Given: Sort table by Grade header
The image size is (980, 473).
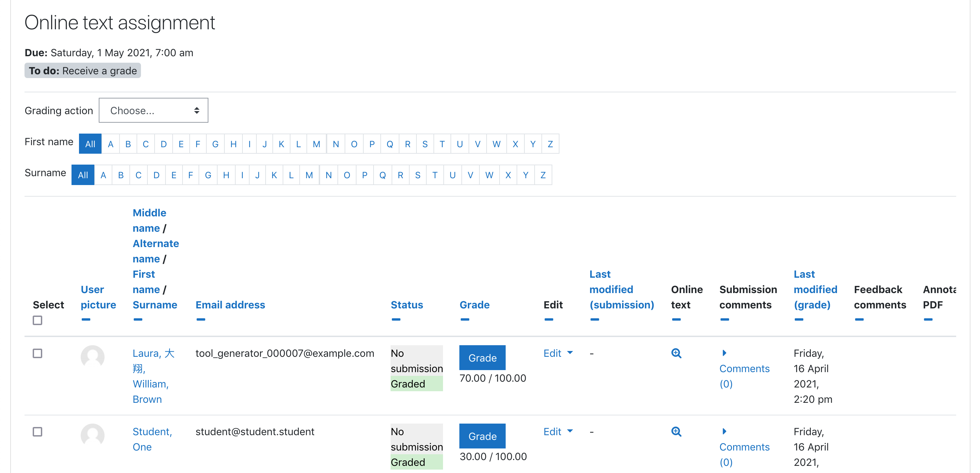Looking at the screenshot, I should tap(474, 305).
